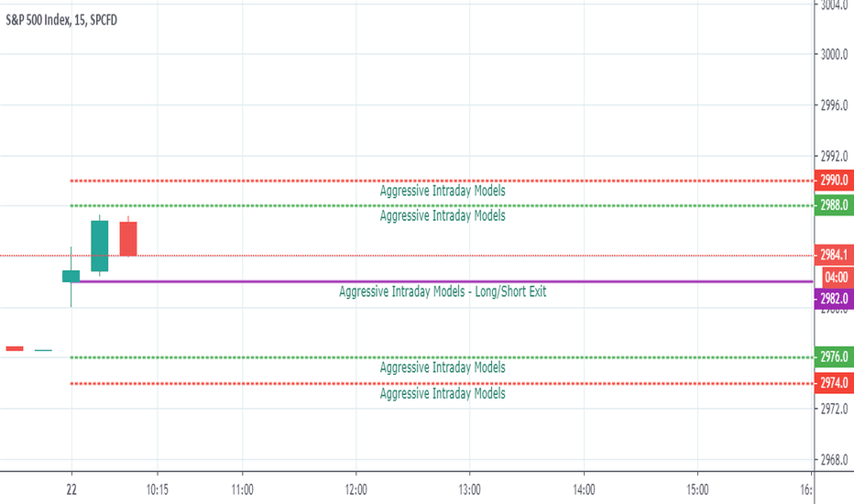Select the purple horizontal Long/Short Exit line
854x504 pixels.
[446, 281]
